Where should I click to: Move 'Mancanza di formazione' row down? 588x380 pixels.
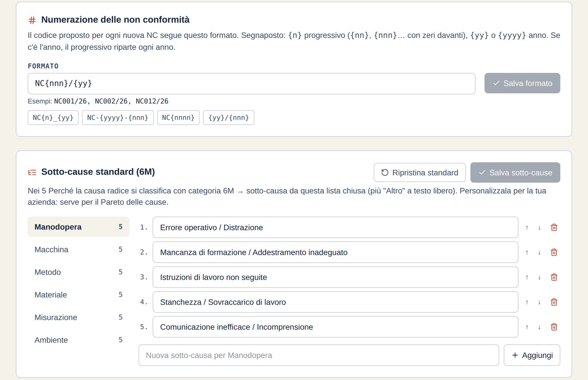point(539,252)
